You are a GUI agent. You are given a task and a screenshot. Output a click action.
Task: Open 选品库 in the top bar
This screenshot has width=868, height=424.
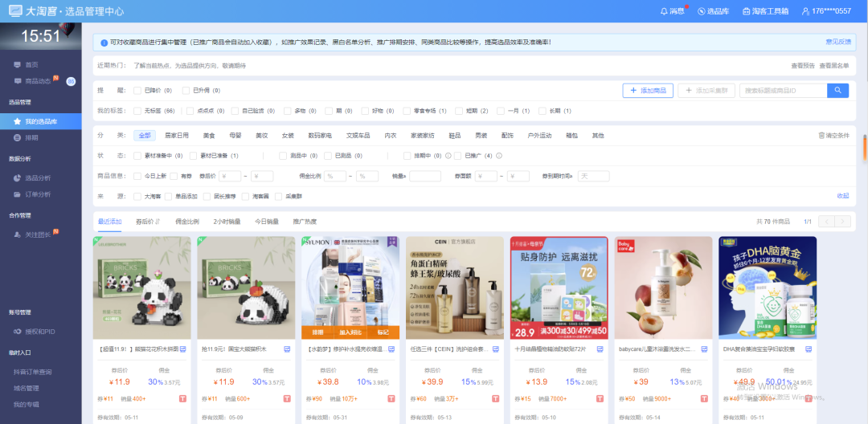pos(713,11)
